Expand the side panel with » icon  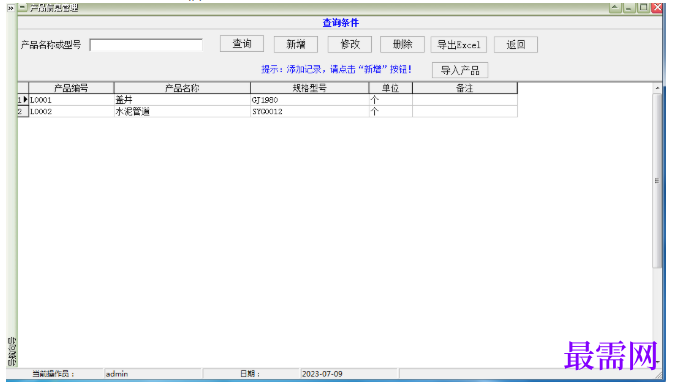(x=11, y=8)
